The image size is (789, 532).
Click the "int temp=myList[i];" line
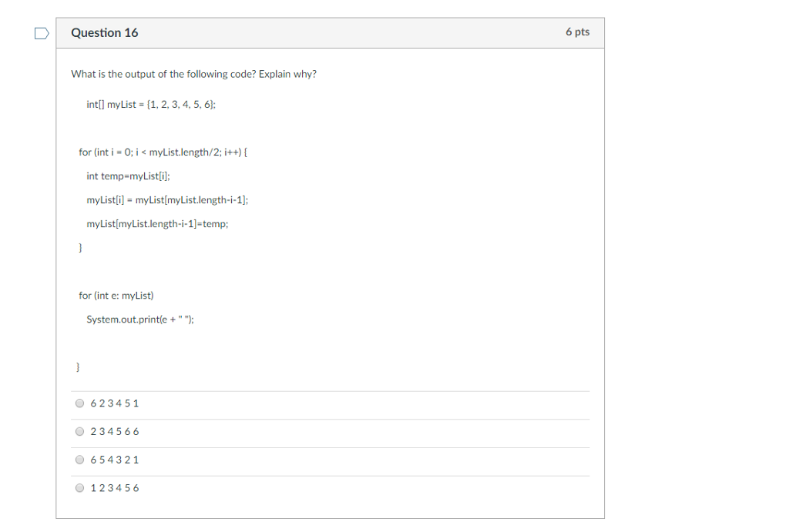(x=129, y=176)
